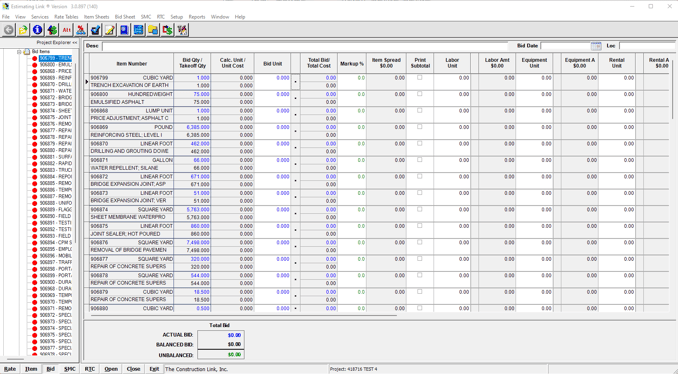The image size is (678, 374).
Task: Click the red dot beside tree item 906800
Action: [x=35, y=64]
